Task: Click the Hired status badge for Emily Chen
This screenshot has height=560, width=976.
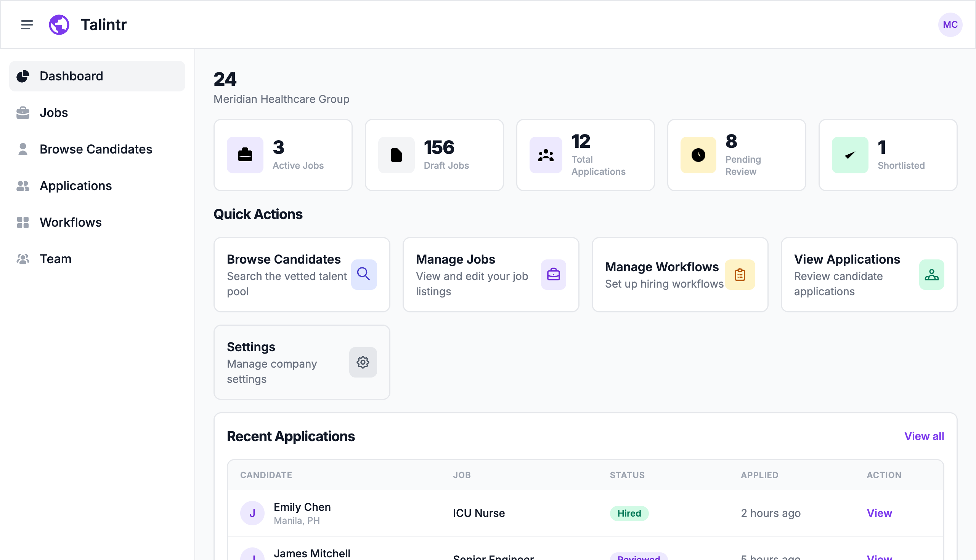Action: [x=629, y=513]
